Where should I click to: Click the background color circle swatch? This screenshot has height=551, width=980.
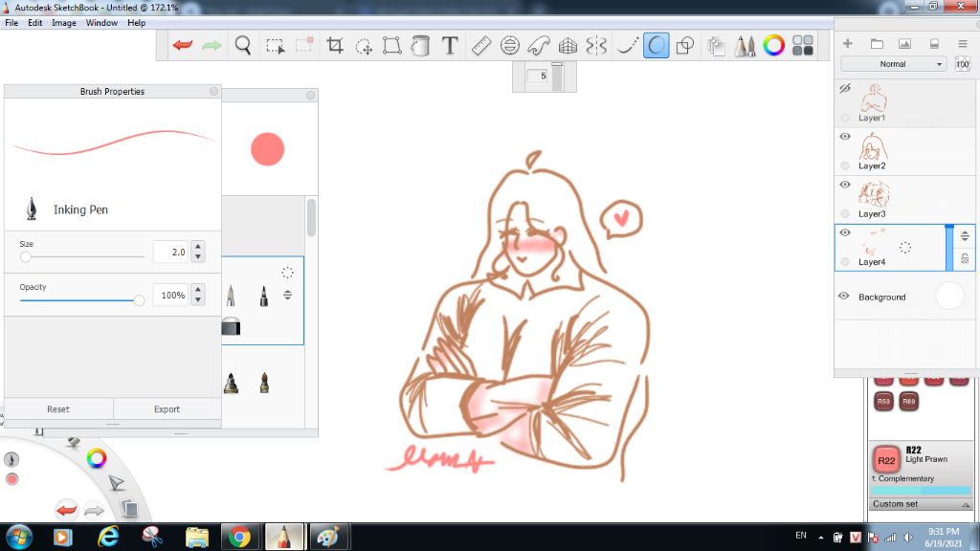[949, 297]
